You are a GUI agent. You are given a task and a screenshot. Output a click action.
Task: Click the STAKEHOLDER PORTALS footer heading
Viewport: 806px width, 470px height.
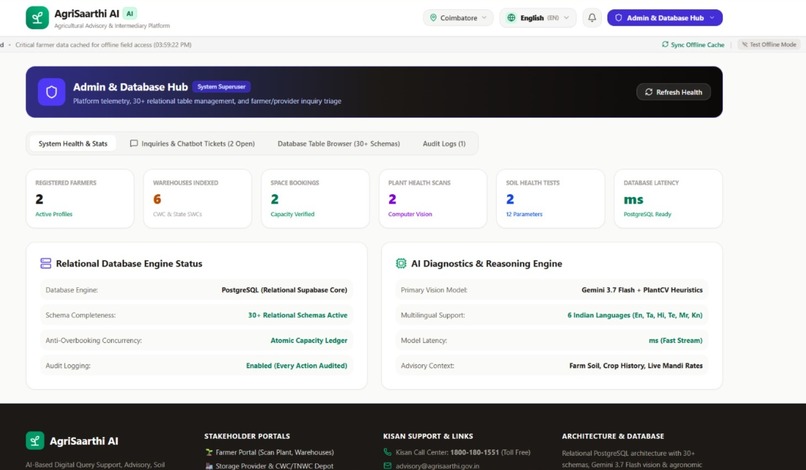point(247,436)
